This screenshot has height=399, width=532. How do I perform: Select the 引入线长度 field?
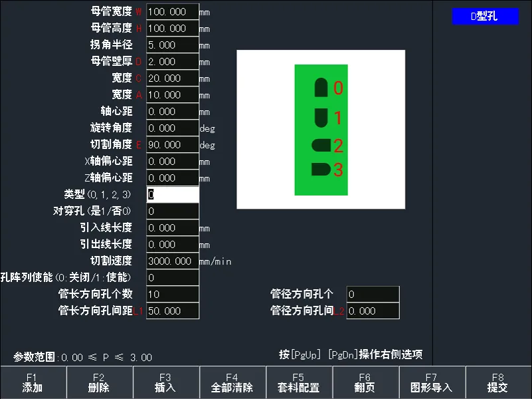point(173,228)
